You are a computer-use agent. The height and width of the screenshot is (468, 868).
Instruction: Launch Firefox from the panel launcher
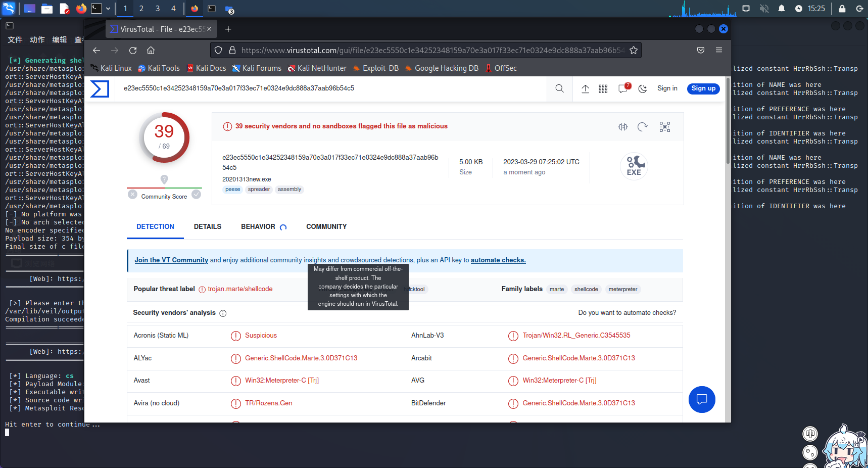coord(81,9)
